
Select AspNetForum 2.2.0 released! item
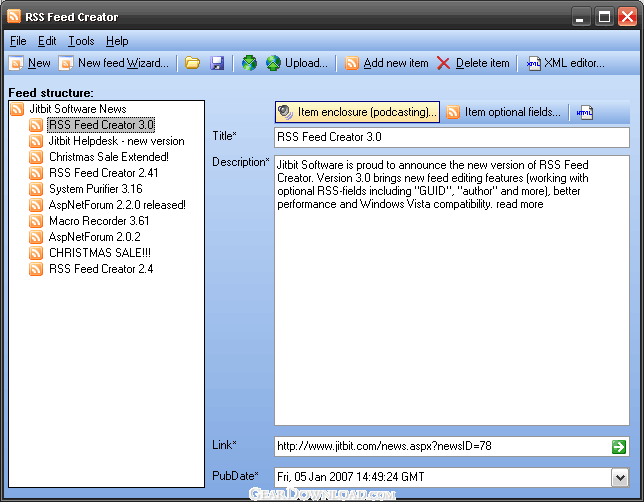(x=117, y=205)
